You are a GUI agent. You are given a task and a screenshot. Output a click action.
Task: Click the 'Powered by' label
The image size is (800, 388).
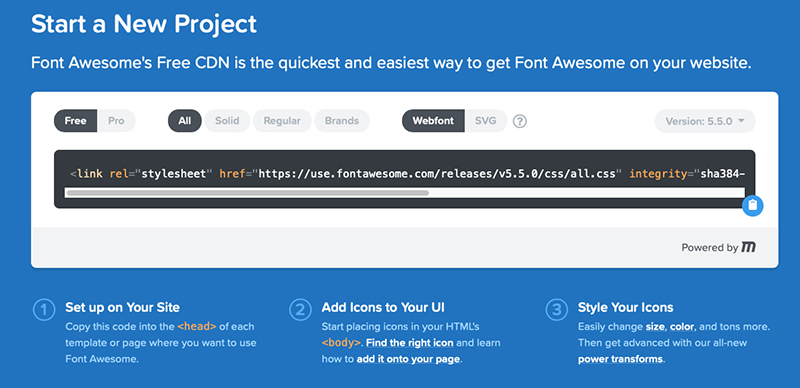(710, 248)
